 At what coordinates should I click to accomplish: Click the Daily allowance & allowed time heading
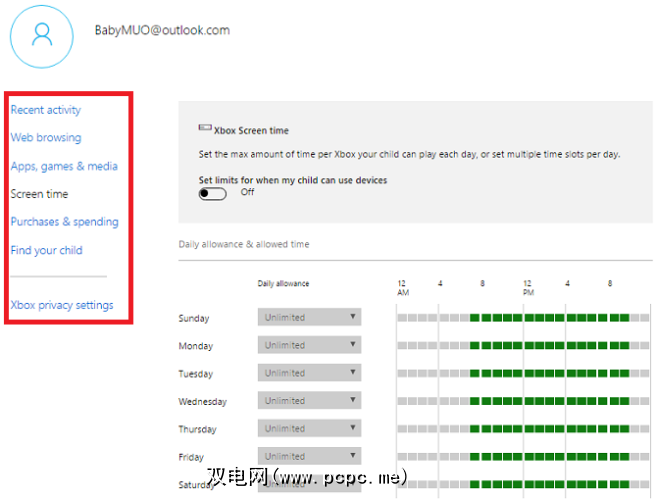tap(244, 244)
